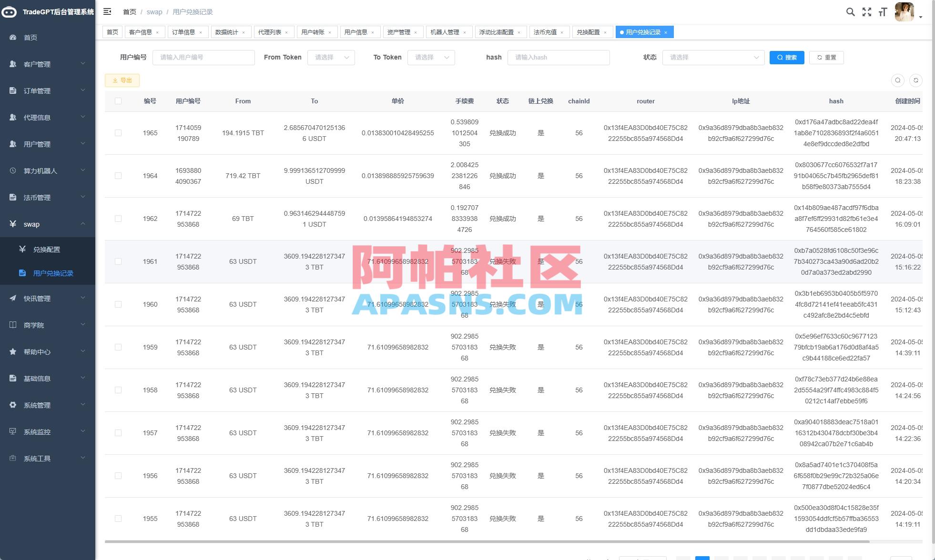Change font size using the text-size icon
This screenshot has width=935, height=560.
pyautogui.click(x=882, y=12)
